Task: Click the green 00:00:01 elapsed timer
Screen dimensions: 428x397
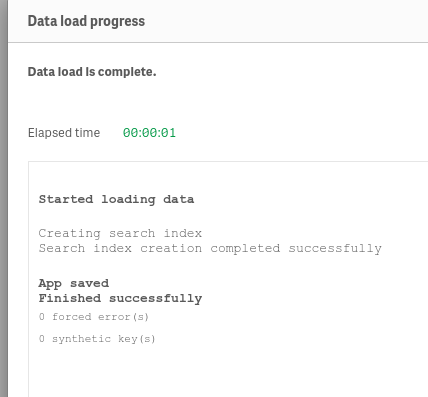Action: click(x=149, y=133)
